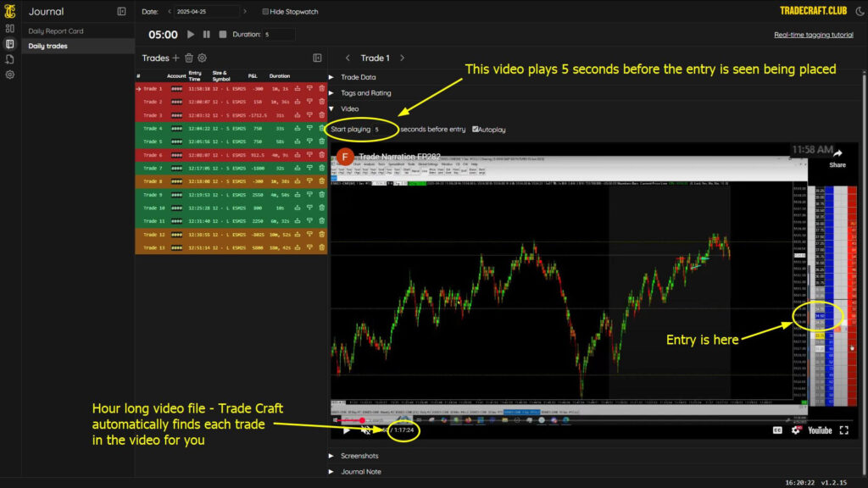The height and width of the screenshot is (488, 868).
Task: Open the dashboard view from the sidebar
Action: tap(10, 28)
